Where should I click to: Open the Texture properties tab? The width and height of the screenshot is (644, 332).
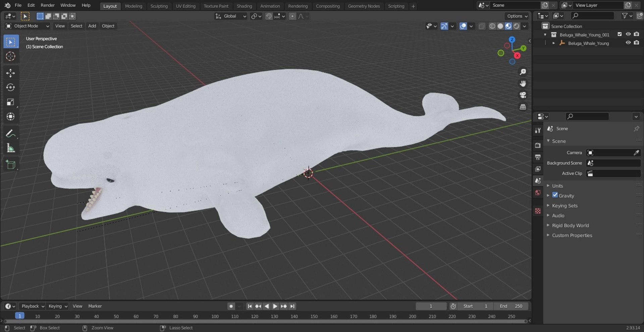[x=538, y=211]
